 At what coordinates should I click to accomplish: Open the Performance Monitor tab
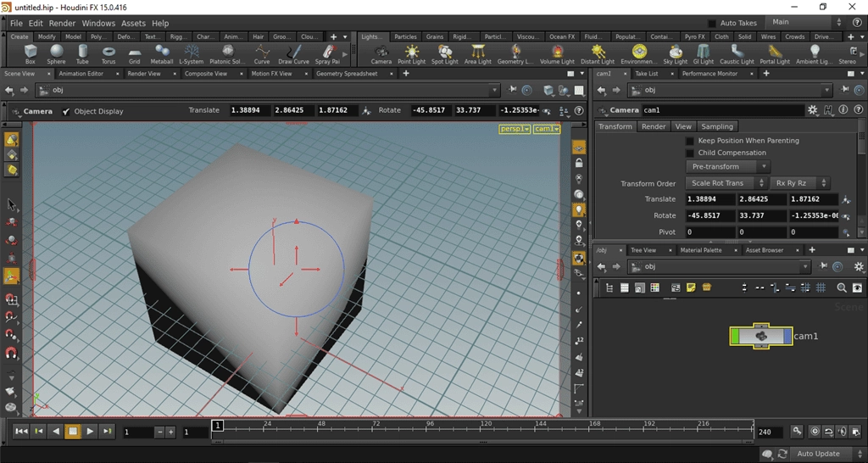point(709,74)
